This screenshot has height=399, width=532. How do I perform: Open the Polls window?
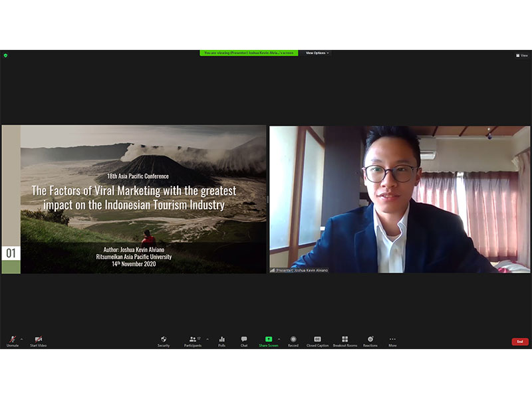point(221,340)
